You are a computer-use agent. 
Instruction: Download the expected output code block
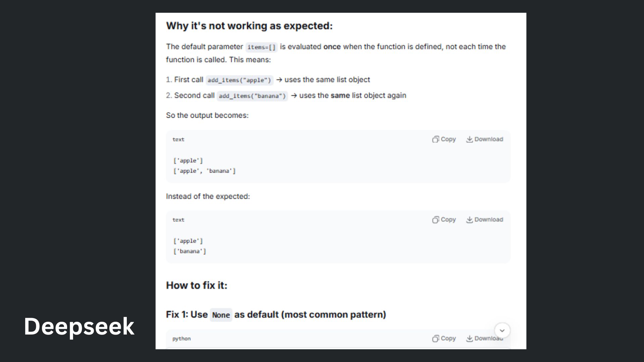[484, 220]
